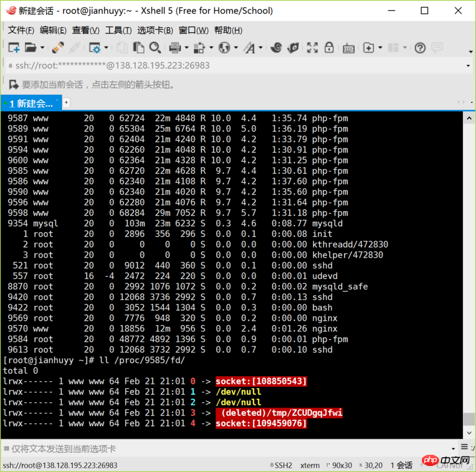
Task: Maximize the Xshell window
Action: [424, 11]
